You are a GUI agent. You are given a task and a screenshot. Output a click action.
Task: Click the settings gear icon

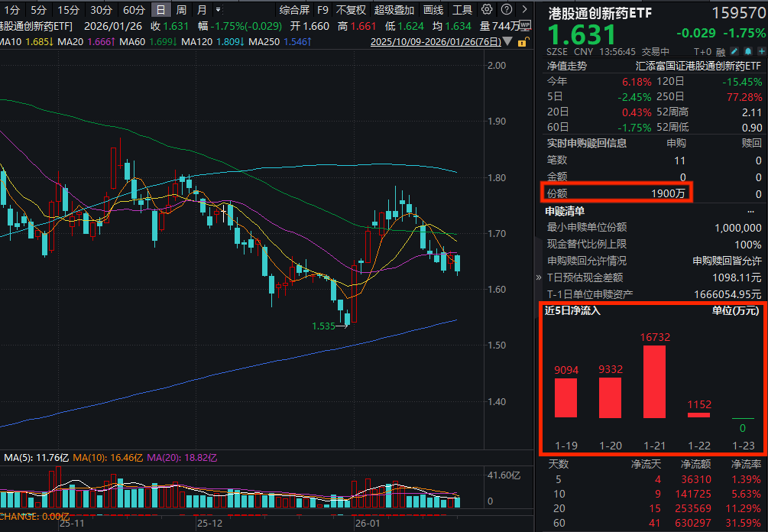[x=487, y=9]
